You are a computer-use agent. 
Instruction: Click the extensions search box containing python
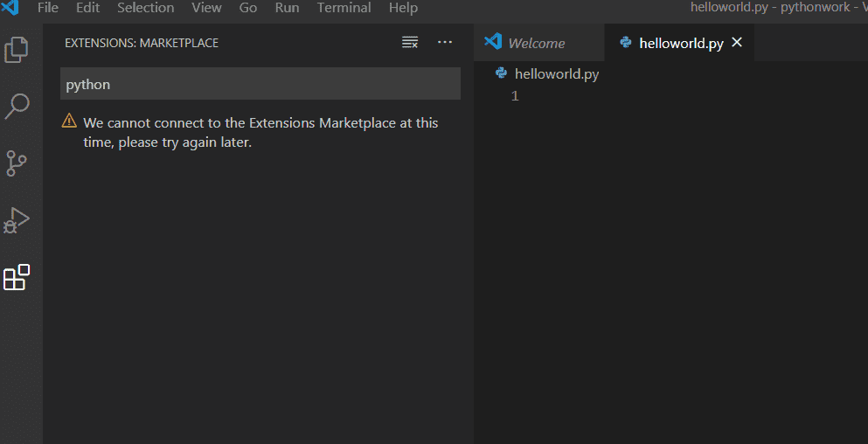tap(260, 85)
